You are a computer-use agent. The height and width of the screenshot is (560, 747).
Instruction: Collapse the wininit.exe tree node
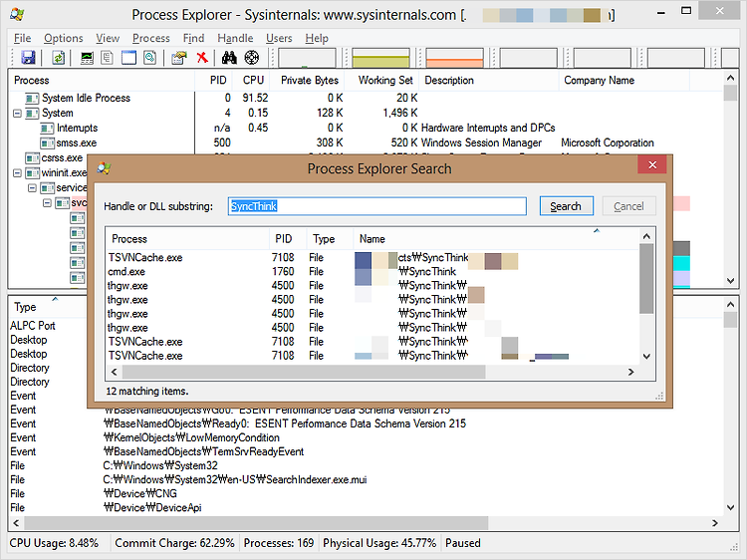pos(17,173)
